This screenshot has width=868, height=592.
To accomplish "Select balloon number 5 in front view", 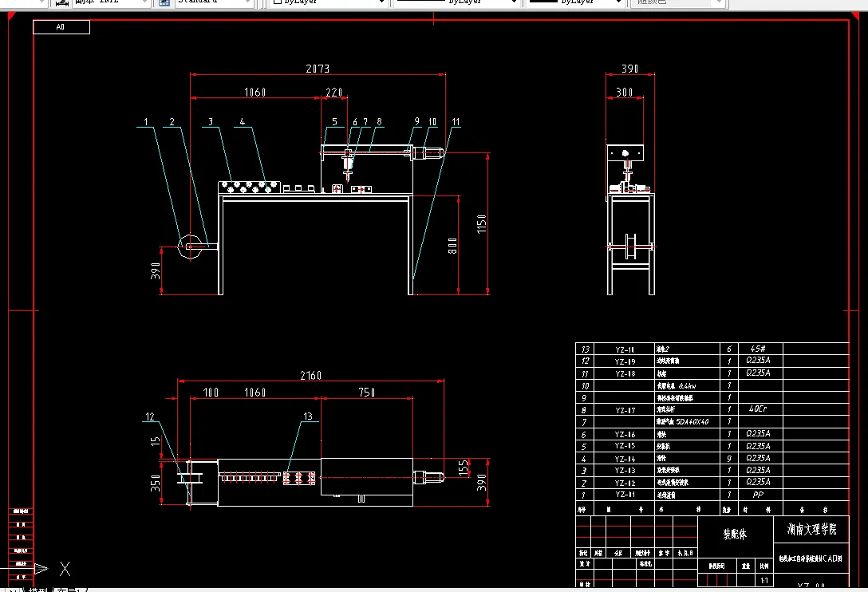I will 334,122.
